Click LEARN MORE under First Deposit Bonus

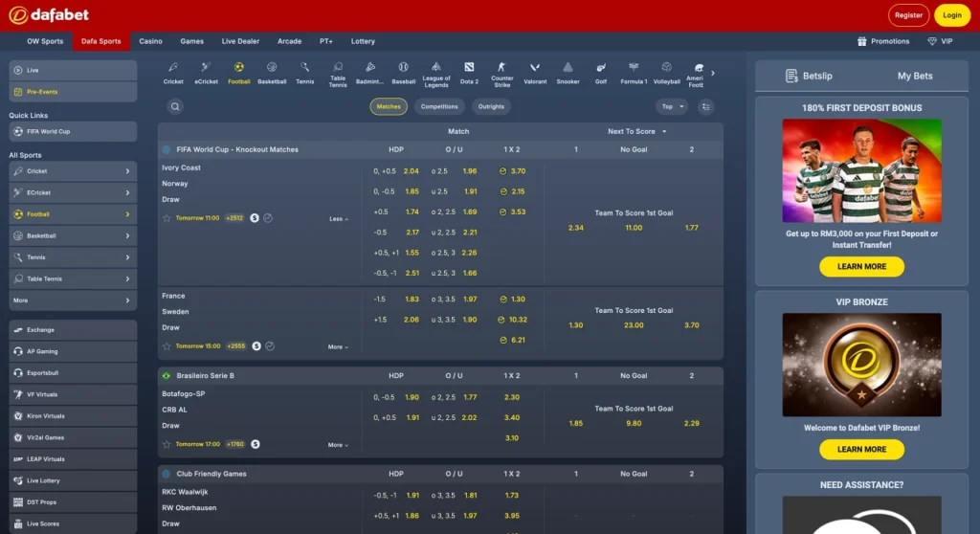pyautogui.click(x=861, y=266)
